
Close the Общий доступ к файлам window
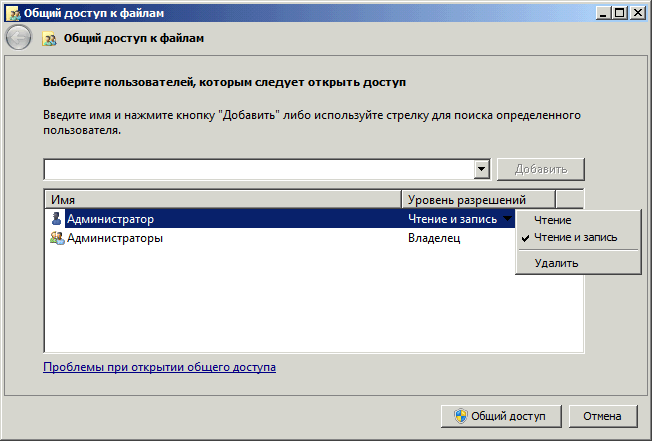click(x=637, y=13)
